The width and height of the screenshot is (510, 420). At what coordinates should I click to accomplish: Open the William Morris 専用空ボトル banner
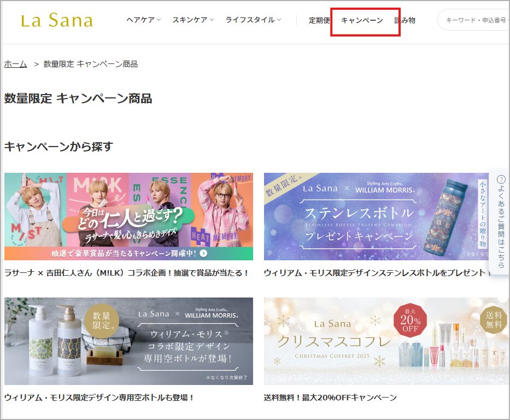[128, 341]
